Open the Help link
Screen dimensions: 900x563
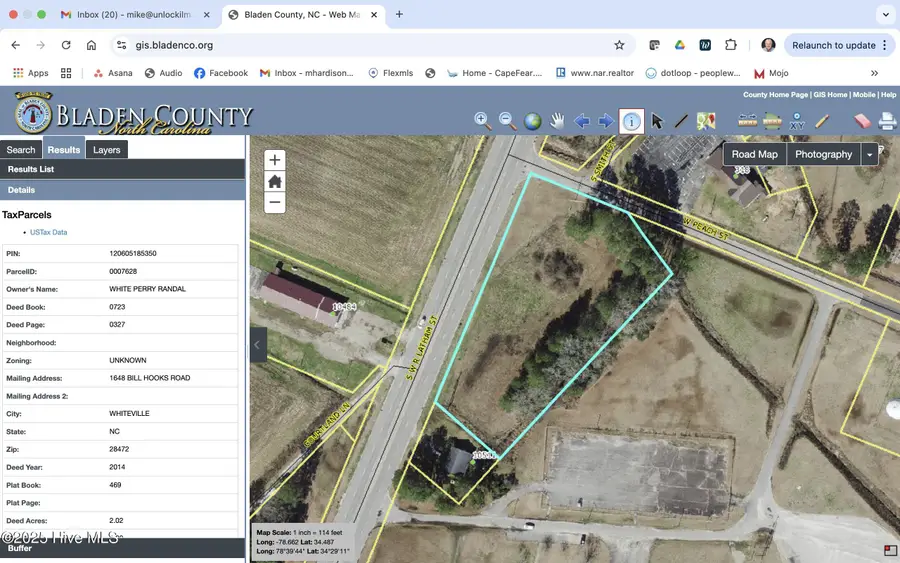[889, 95]
